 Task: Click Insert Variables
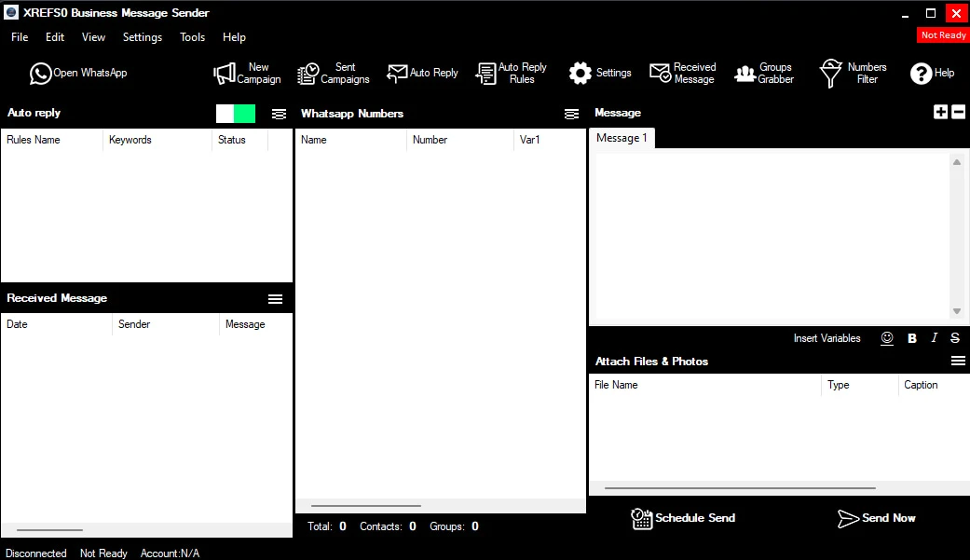(x=827, y=338)
